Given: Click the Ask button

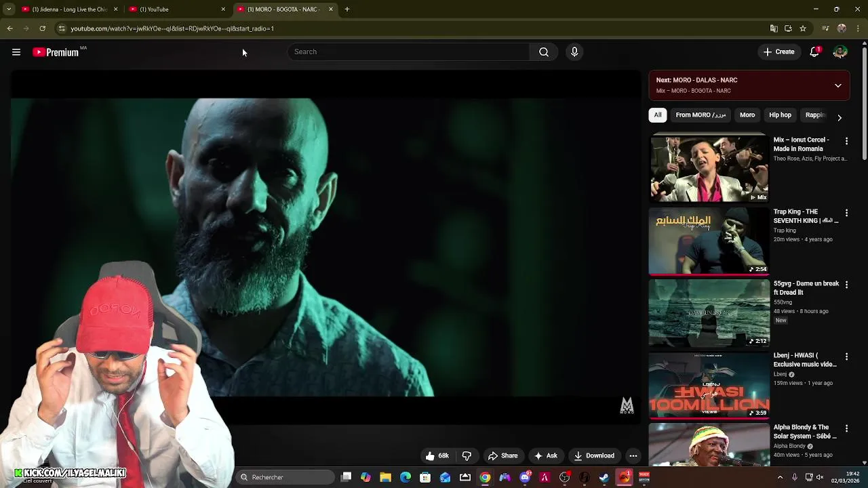Looking at the screenshot, I should (545, 456).
